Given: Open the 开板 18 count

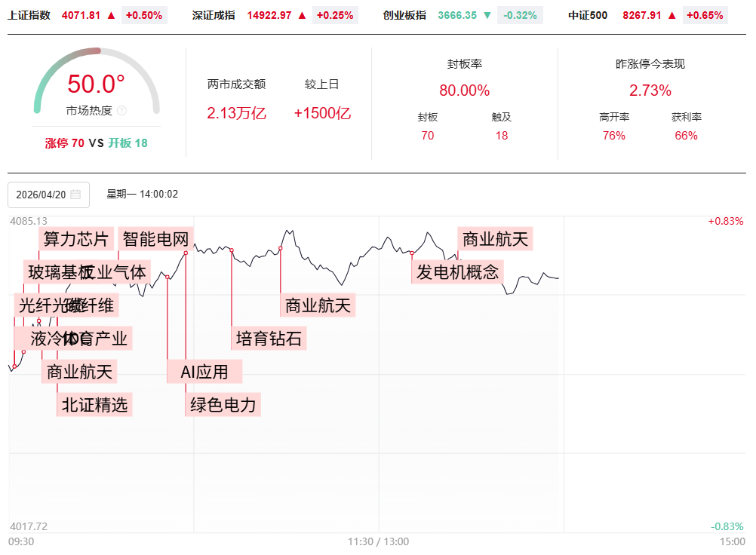Looking at the screenshot, I should tap(128, 143).
